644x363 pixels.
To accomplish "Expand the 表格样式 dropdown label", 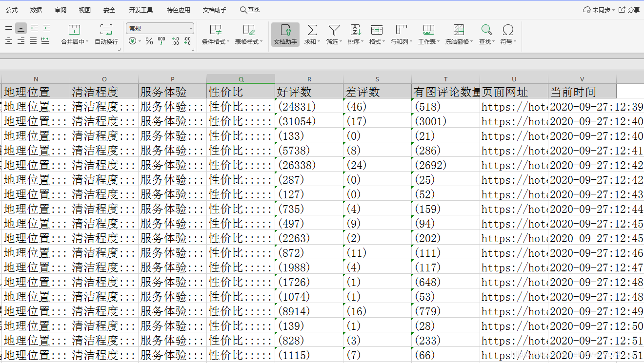I will pyautogui.click(x=249, y=42).
